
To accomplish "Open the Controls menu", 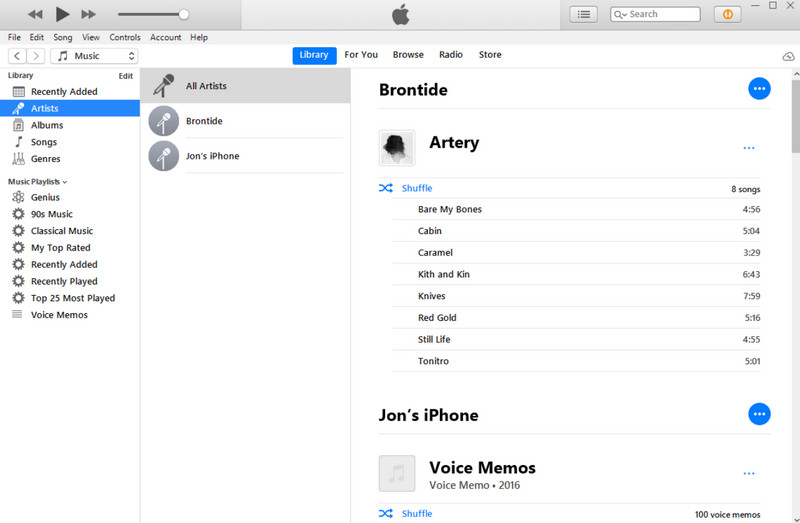I will coord(125,37).
